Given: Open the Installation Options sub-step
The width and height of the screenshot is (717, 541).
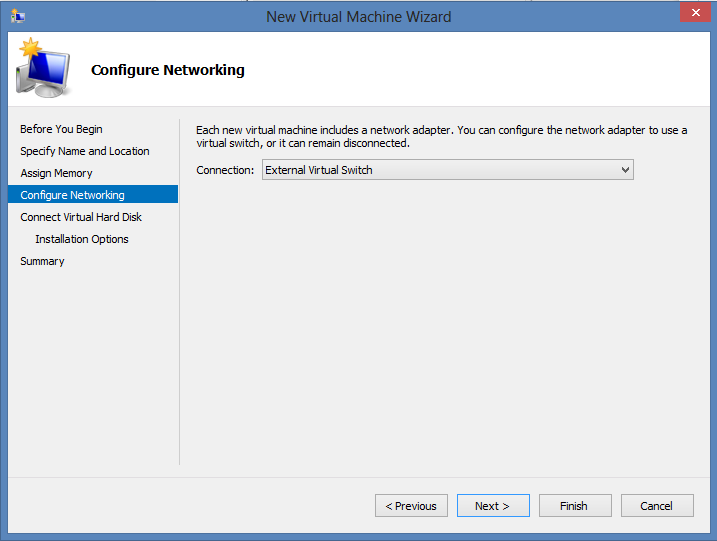Looking at the screenshot, I should pyautogui.click(x=82, y=239).
